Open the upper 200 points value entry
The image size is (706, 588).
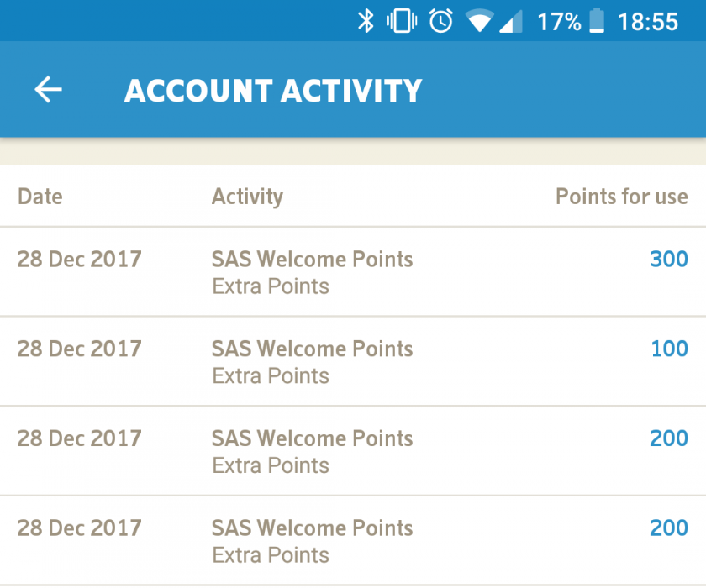tap(669, 438)
